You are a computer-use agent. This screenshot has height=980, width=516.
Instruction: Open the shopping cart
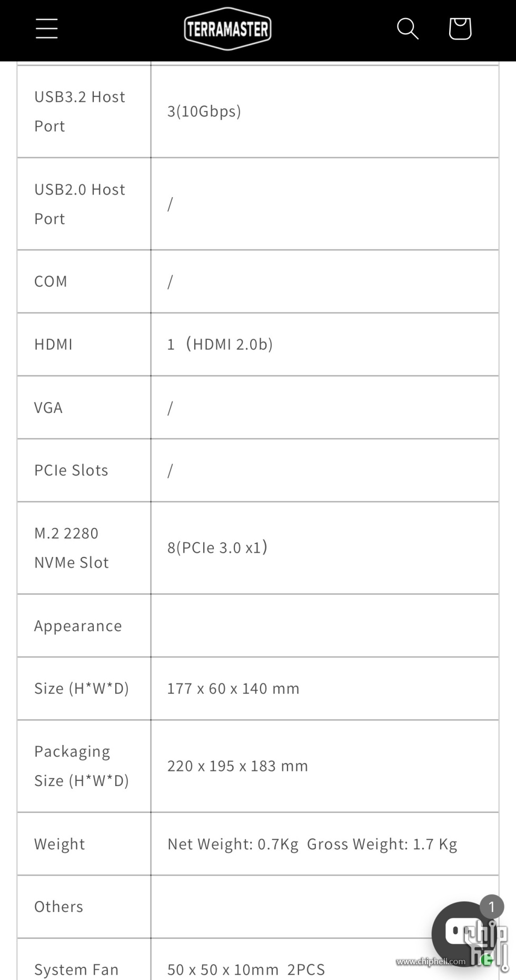(x=460, y=28)
